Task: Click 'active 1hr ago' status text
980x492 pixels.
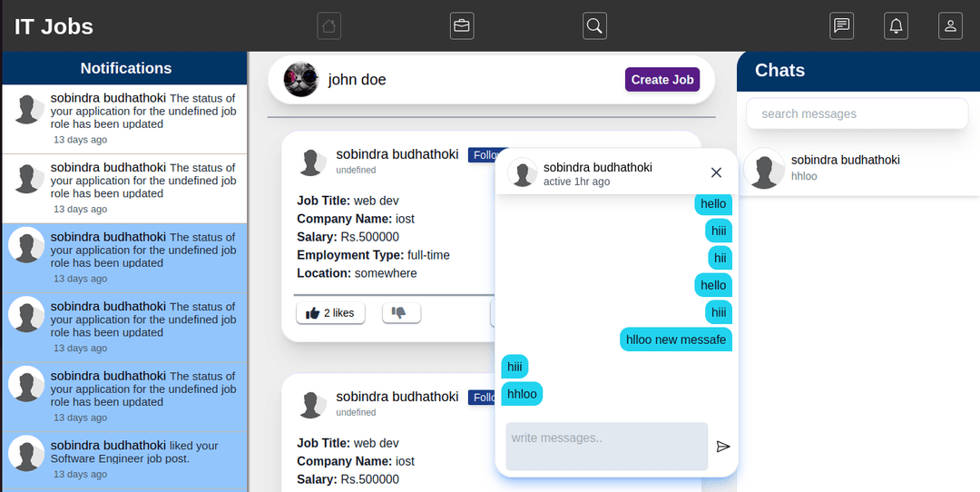Action: click(576, 182)
